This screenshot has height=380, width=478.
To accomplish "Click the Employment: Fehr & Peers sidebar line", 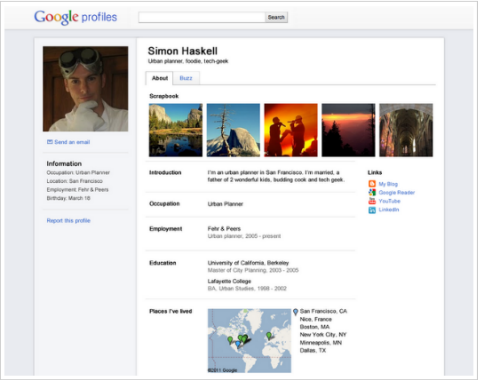I will [x=77, y=190].
